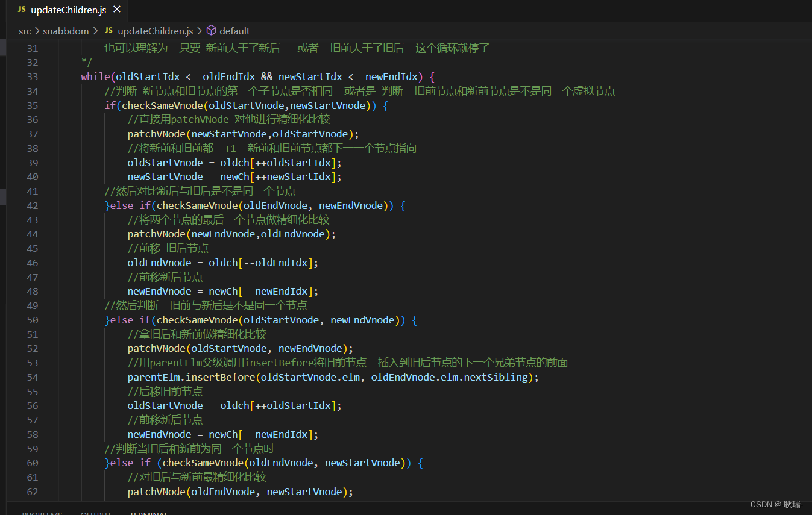Screen dimensions: 812x515
Task: Click line number 60 in gutter
Action: click(33, 463)
